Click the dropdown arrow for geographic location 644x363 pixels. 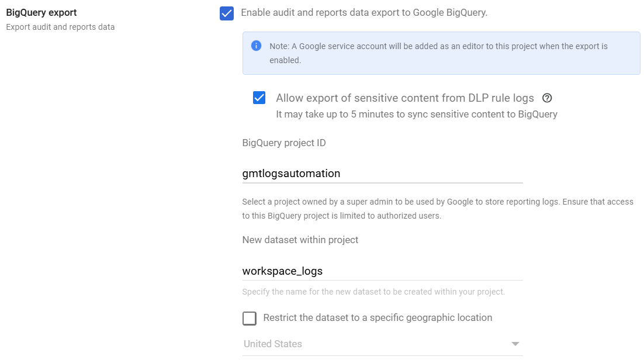[x=515, y=344]
